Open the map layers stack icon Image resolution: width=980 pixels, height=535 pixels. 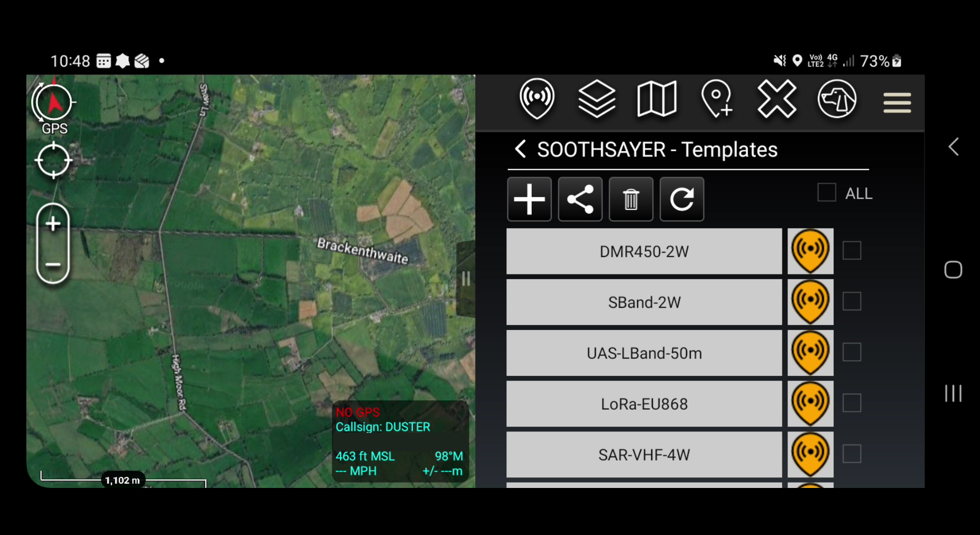click(x=597, y=99)
